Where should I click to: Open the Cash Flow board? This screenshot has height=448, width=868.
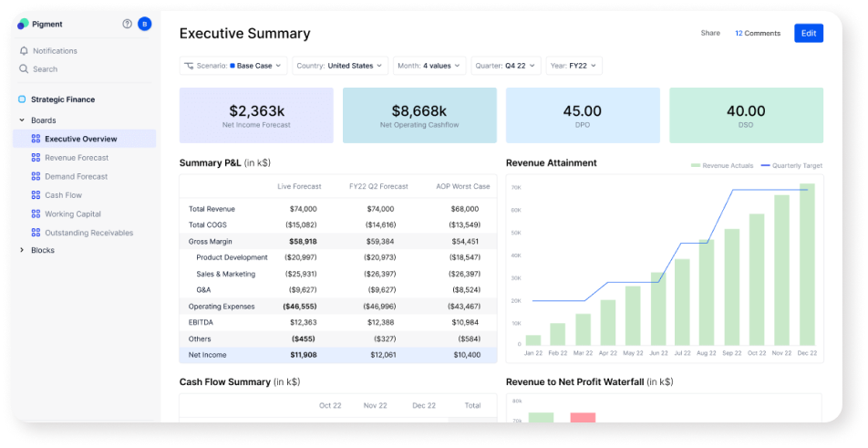click(63, 195)
